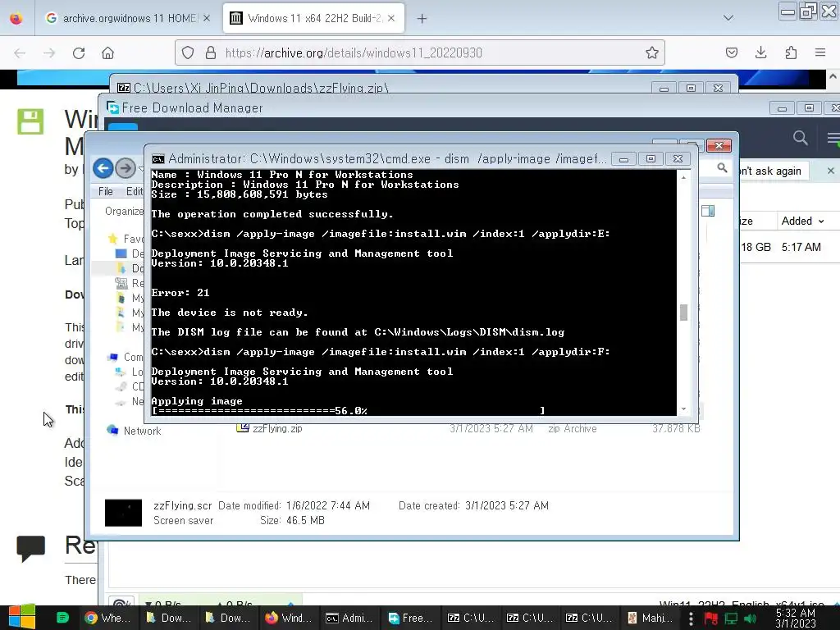Select the zzFlying.zip file
The width and height of the screenshot is (840, 630).
tap(277, 428)
